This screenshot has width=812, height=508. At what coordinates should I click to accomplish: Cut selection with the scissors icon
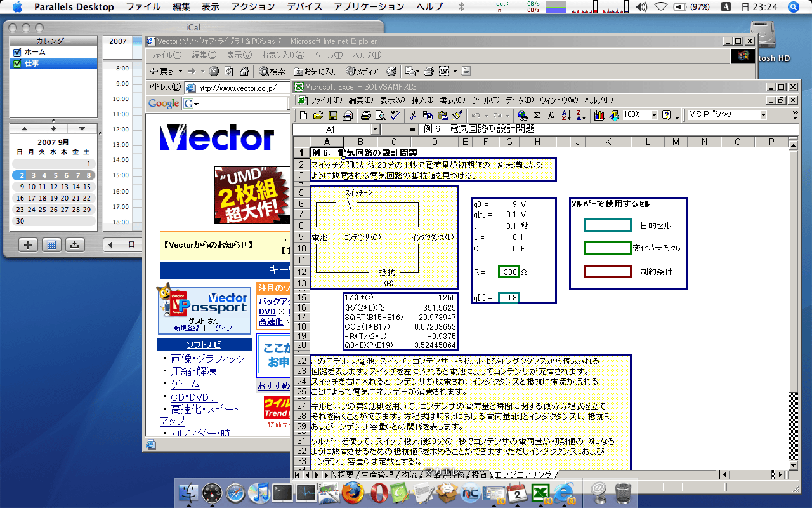click(x=413, y=115)
